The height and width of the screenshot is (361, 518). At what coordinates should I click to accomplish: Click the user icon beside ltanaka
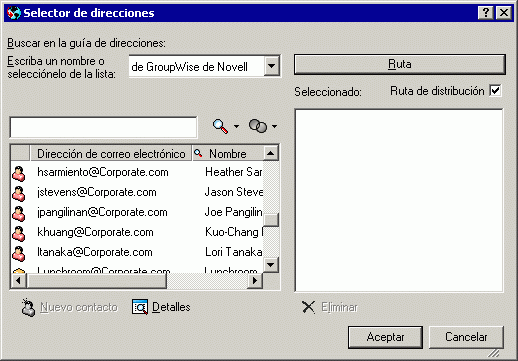[19, 254]
